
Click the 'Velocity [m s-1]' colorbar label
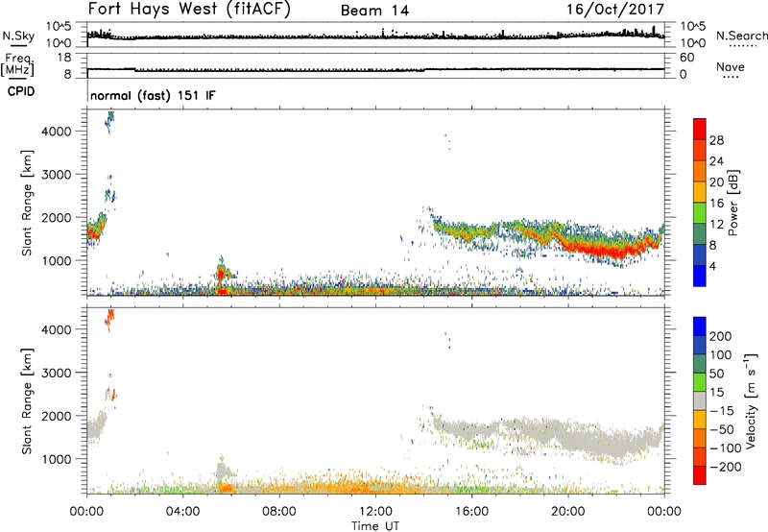click(751, 400)
